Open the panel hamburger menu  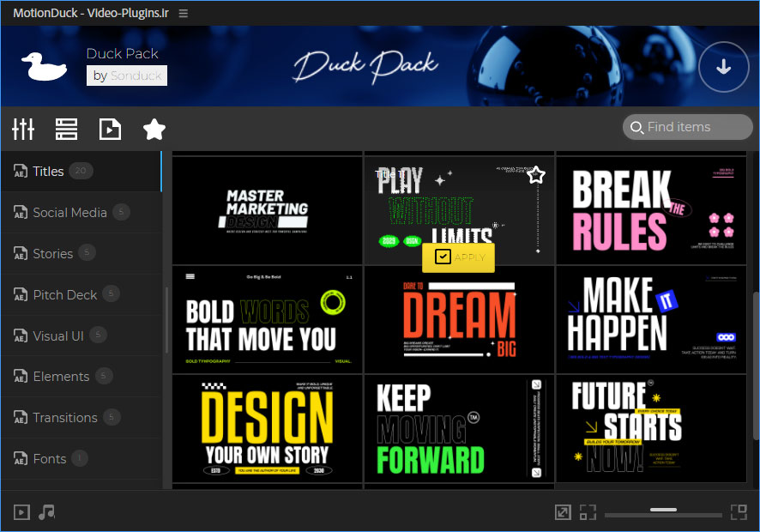184,13
